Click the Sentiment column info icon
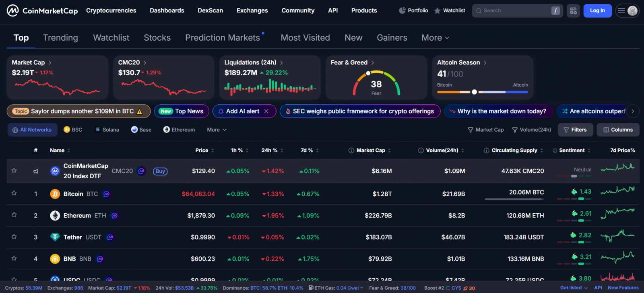The image size is (644, 293). [x=555, y=151]
